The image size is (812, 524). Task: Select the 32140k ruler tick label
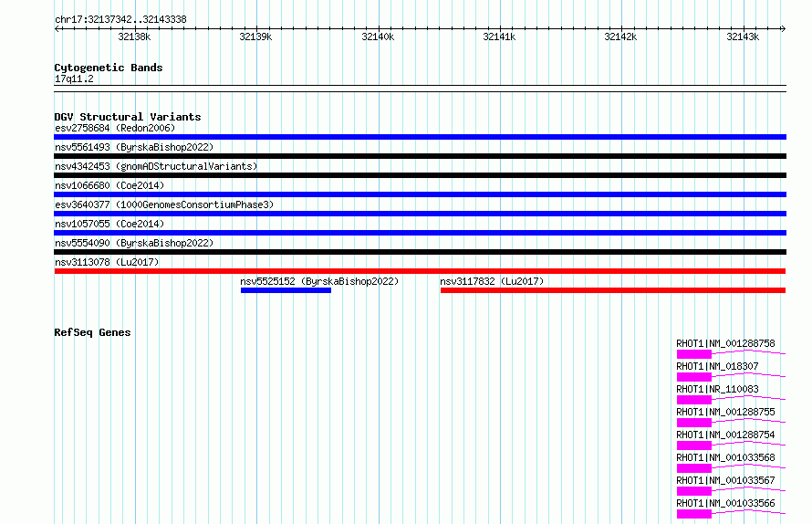[378, 37]
